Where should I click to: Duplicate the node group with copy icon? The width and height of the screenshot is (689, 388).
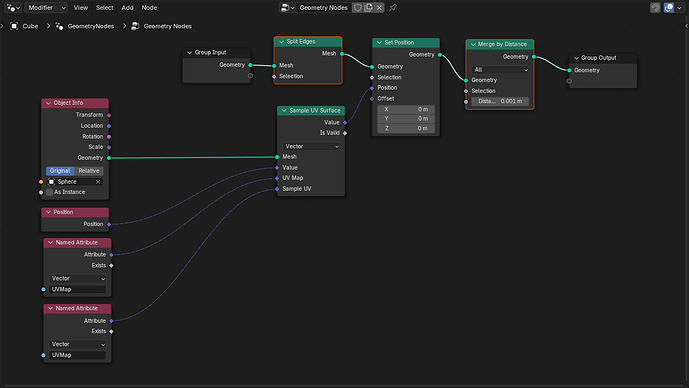click(368, 7)
